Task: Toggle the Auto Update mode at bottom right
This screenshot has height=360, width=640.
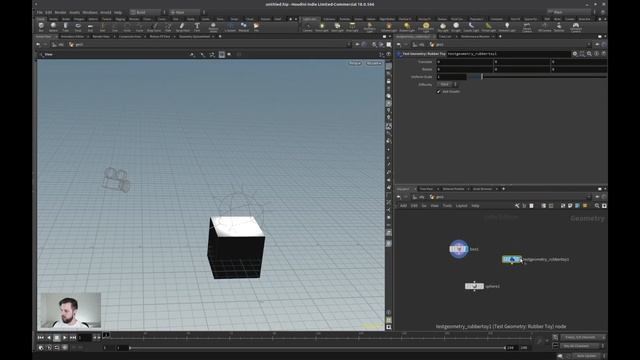Action: [x=587, y=356]
